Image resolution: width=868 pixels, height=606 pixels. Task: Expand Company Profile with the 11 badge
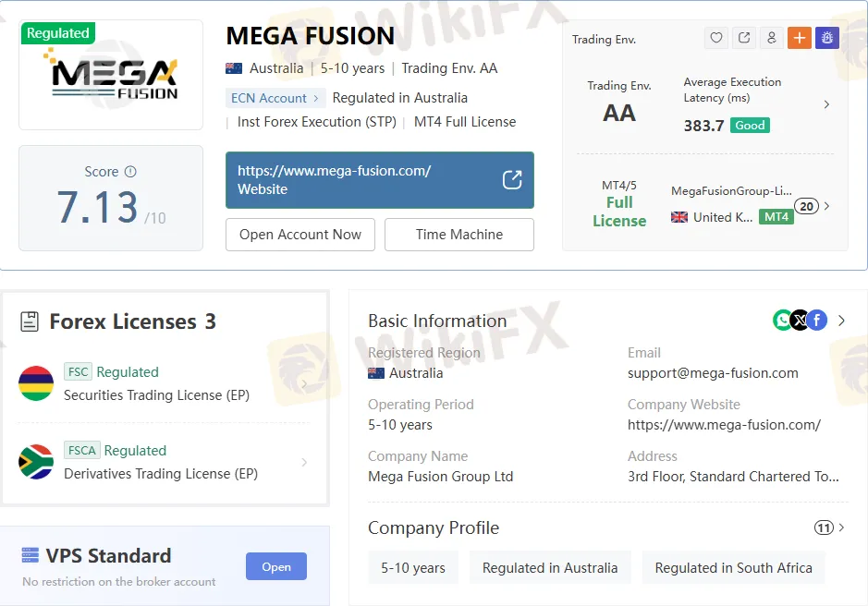click(x=830, y=527)
